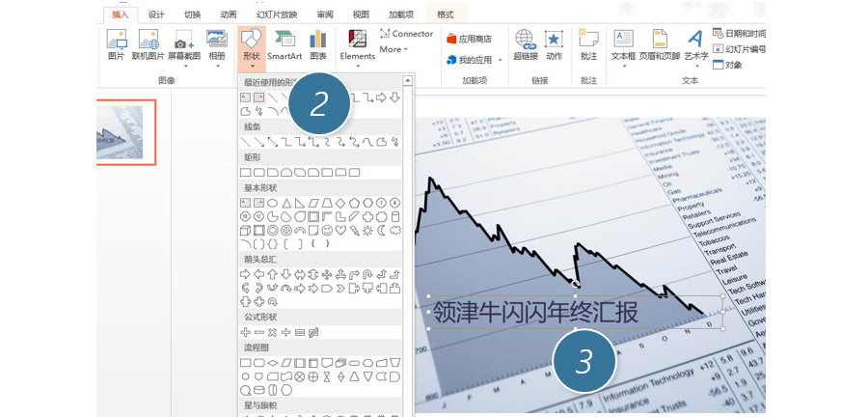Click the 相册 photo album icon
The width and height of the screenshot is (868, 417).
pyautogui.click(x=216, y=39)
